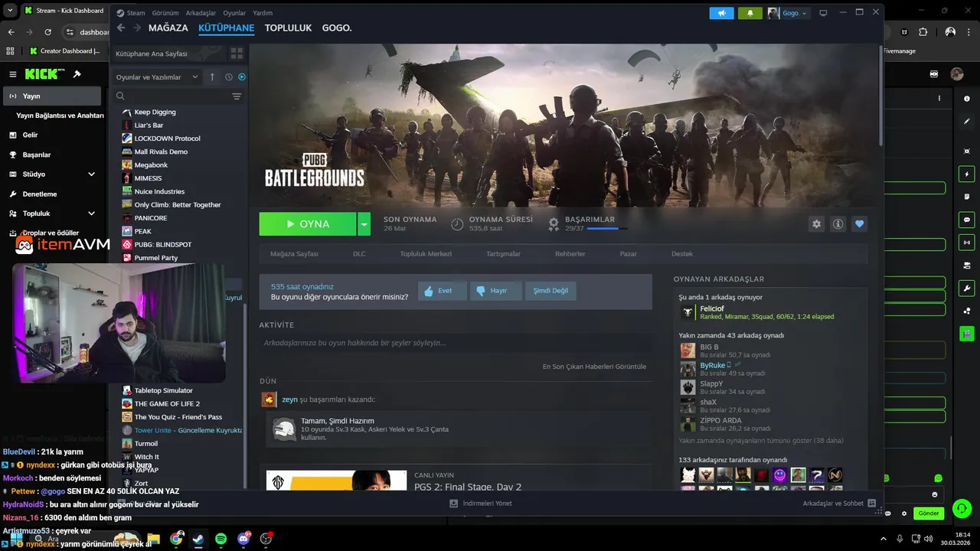This screenshot has width=980, height=551.
Task: Open the GOGO. profile tab
Action: coord(337,28)
